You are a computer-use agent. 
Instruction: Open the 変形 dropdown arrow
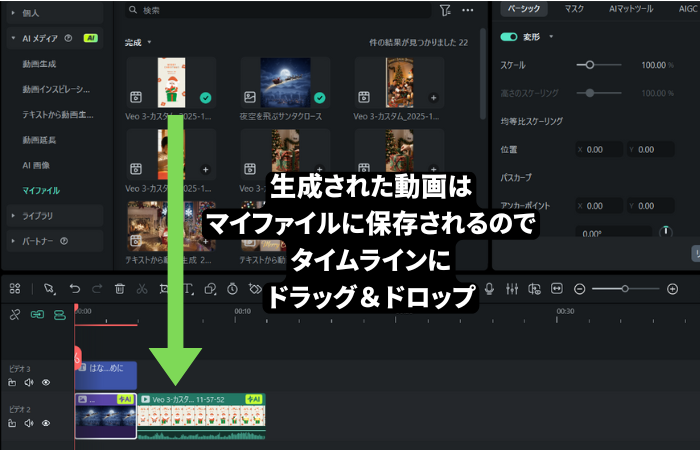coord(551,37)
